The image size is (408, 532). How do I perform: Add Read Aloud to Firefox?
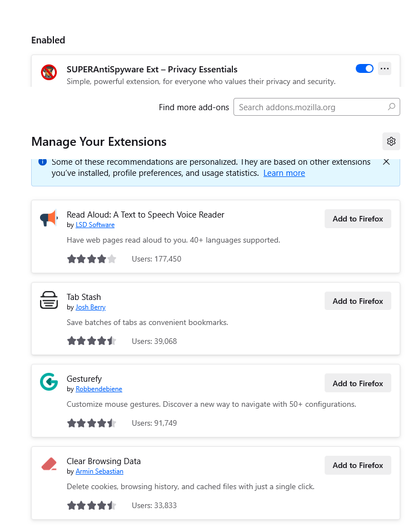357,219
